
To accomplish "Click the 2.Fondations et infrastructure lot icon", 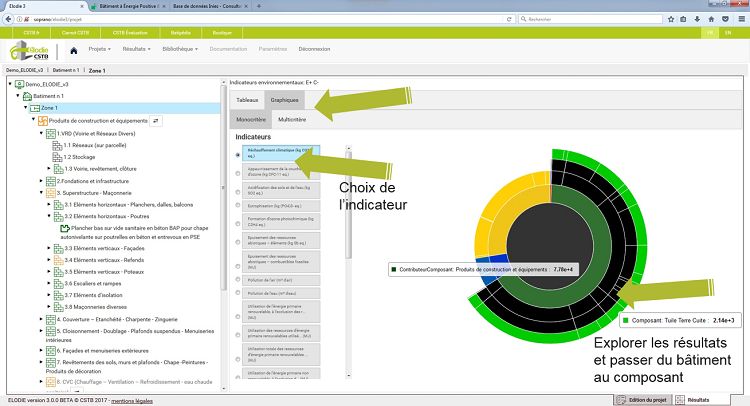I will pyautogui.click(x=51, y=181).
